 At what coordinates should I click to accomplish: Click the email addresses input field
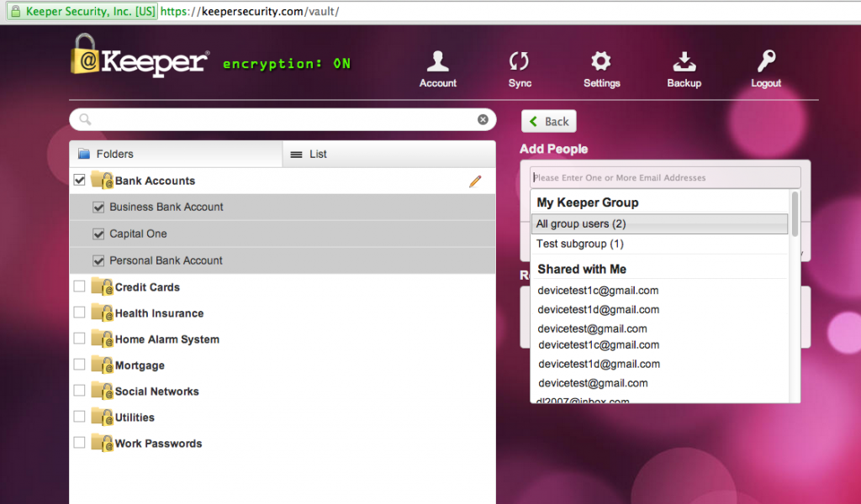click(x=665, y=177)
